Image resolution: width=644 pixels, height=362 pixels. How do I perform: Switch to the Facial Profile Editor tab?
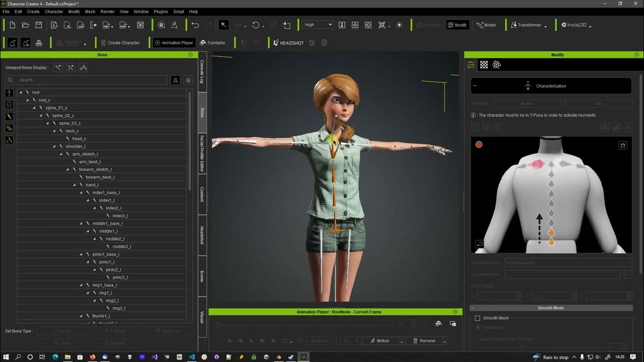(x=202, y=153)
